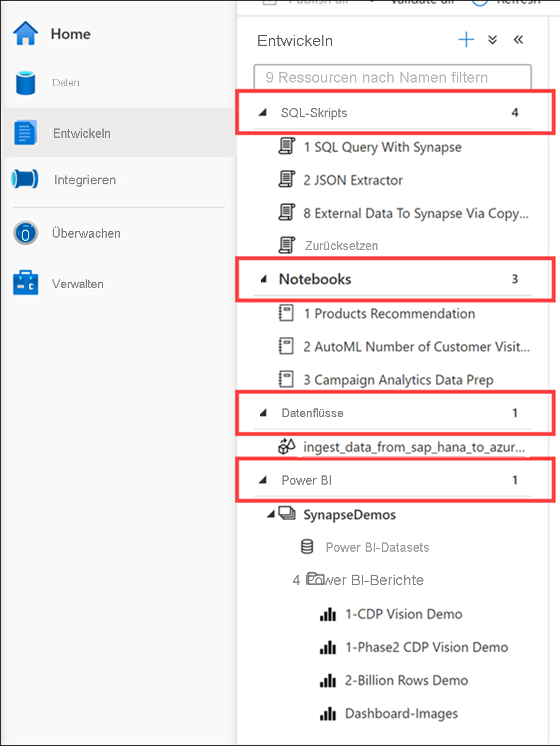Switch to the Entwickeln hub
The image size is (560, 746).
pos(81,133)
